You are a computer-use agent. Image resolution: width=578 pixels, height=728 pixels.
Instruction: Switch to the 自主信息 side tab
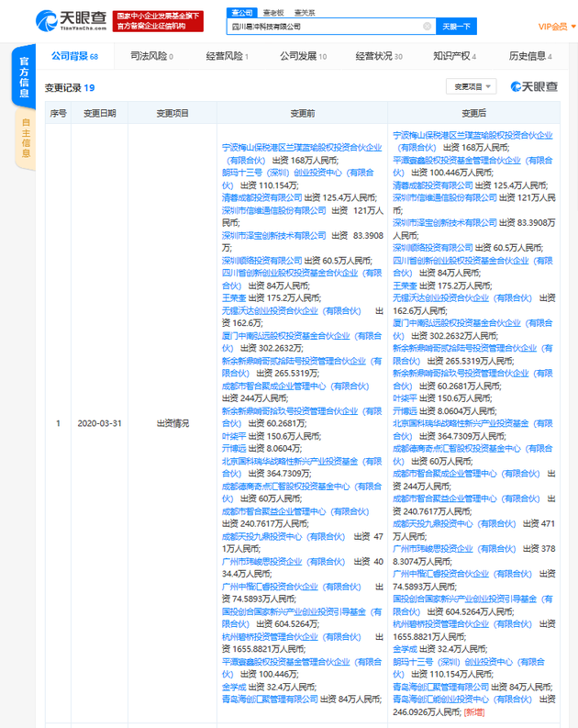coord(26,138)
